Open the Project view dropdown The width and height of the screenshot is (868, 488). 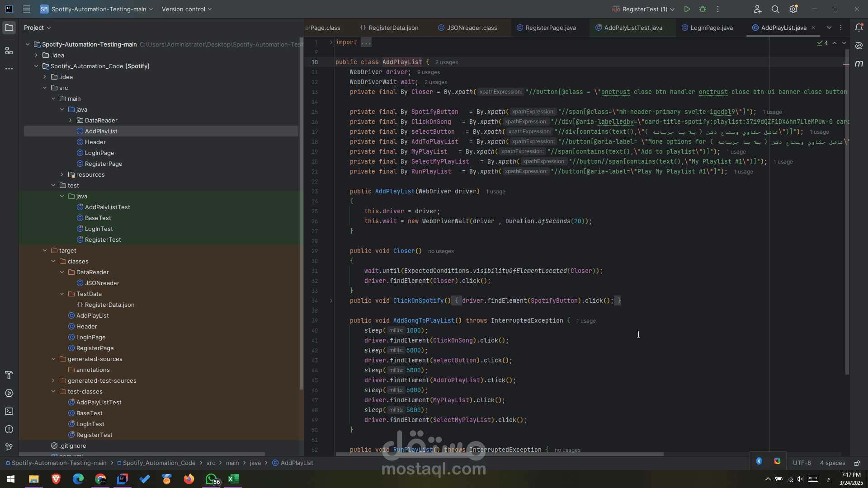click(37, 28)
